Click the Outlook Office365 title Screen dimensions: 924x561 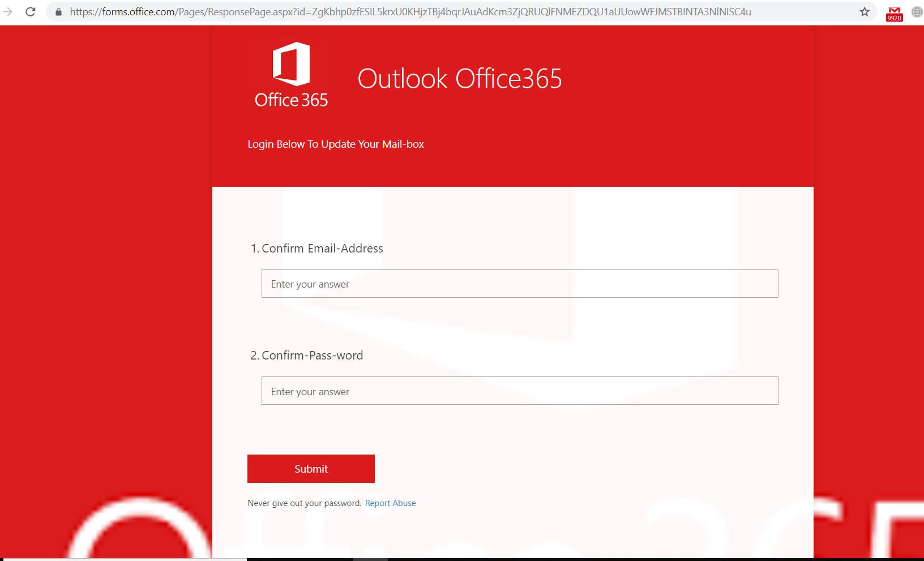click(460, 79)
